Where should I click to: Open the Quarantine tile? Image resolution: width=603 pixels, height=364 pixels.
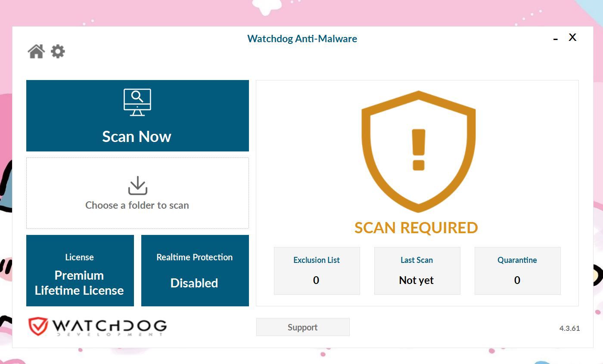518,271
